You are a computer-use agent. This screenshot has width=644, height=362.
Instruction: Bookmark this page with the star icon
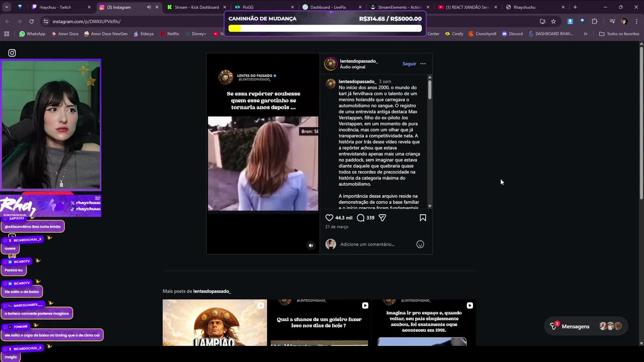click(553, 21)
